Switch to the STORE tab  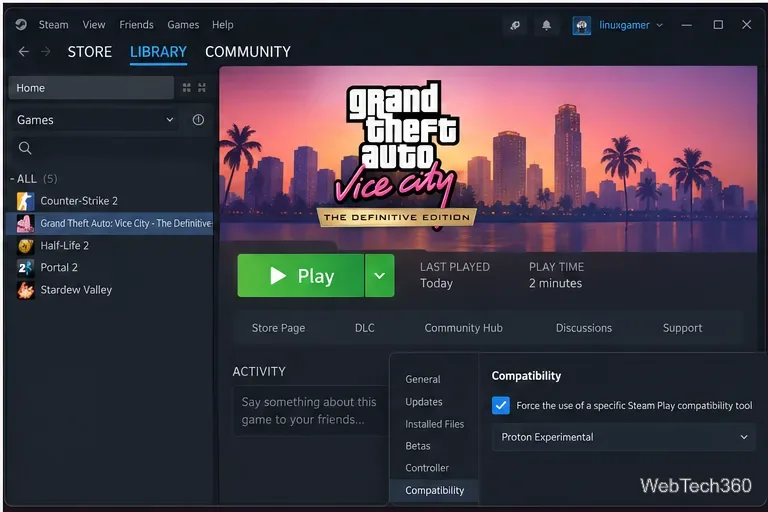click(90, 52)
